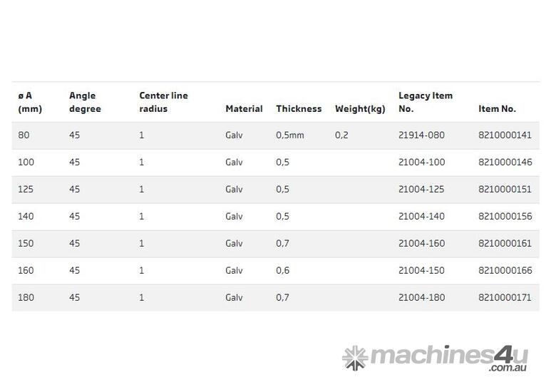Viewport: 556px width, 392px height.
Task: Select the 0,5mm thickness cell
Action: (x=289, y=135)
